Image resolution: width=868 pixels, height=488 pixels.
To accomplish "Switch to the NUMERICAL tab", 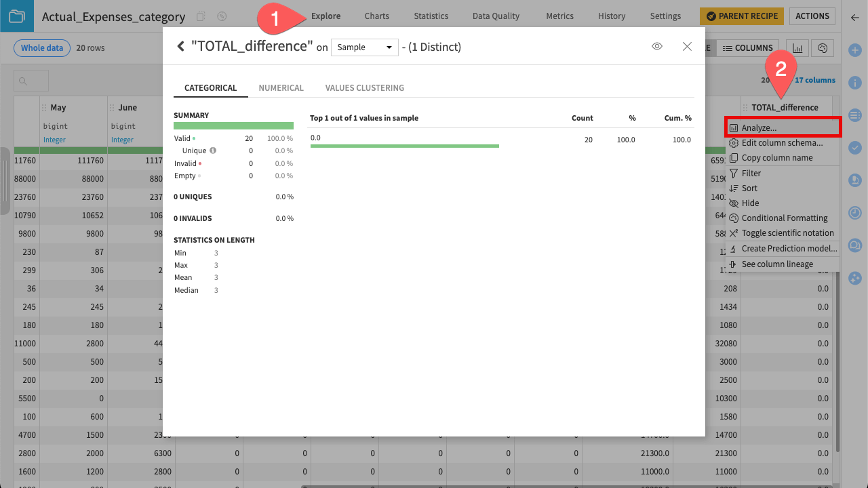I will (281, 87).
